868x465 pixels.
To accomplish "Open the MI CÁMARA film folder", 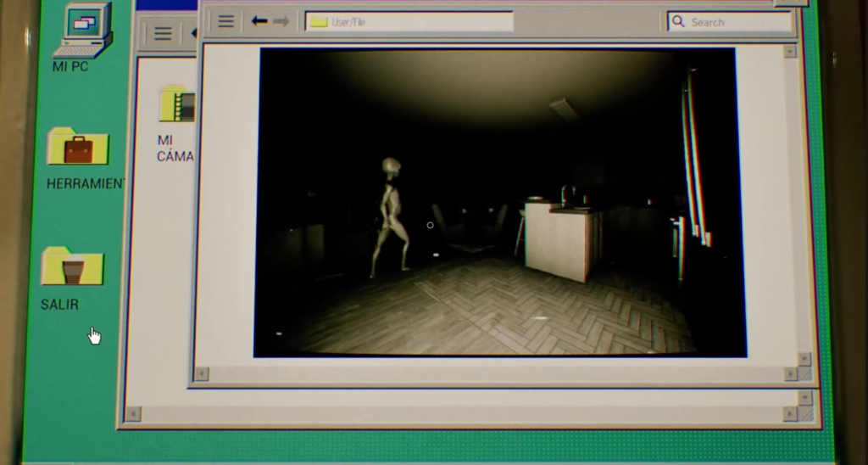I will point(177,104).
